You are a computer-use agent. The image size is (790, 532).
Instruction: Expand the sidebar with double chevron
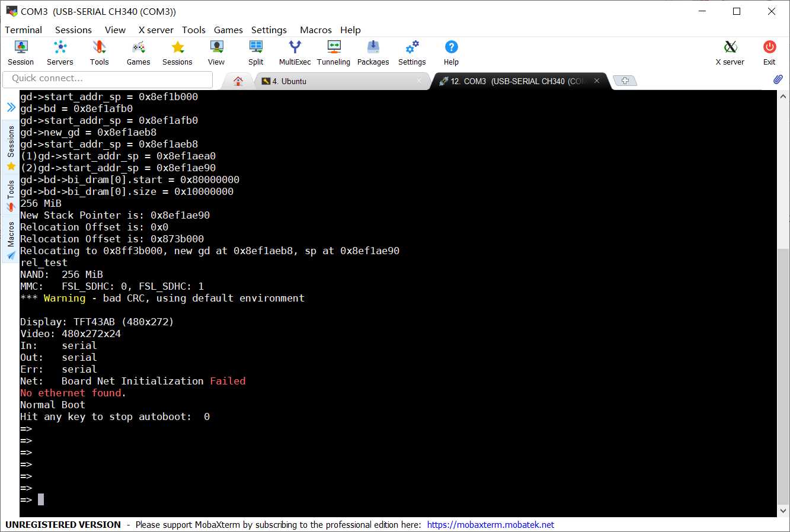pyautogui.click(x=11, y=107)
